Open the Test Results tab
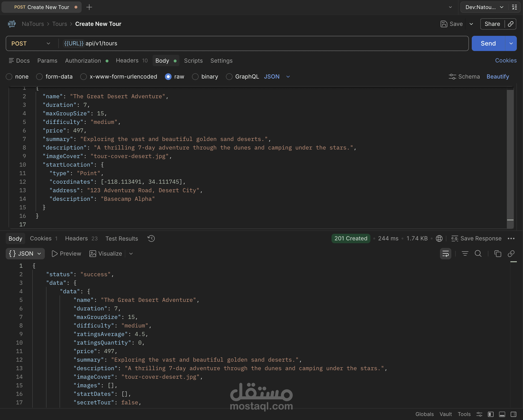This screenshot has height=420, width=523. [x=121, y=238]
